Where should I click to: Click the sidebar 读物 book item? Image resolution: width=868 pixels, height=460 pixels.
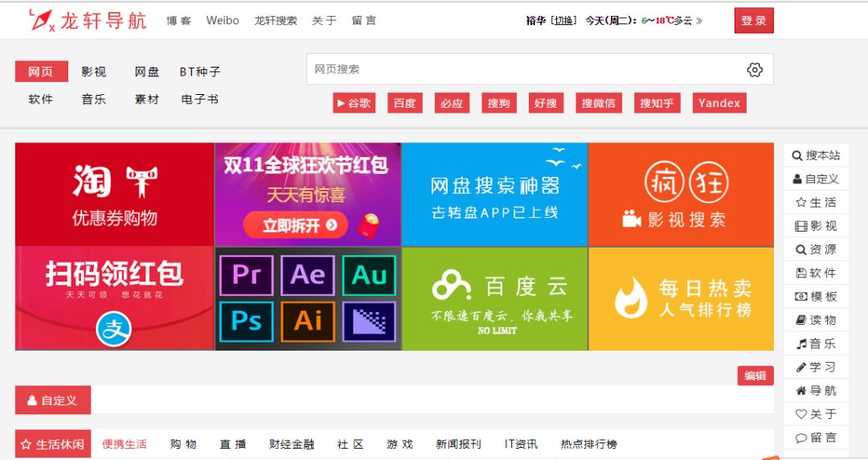pyautogui.click(x=816, y=320)
